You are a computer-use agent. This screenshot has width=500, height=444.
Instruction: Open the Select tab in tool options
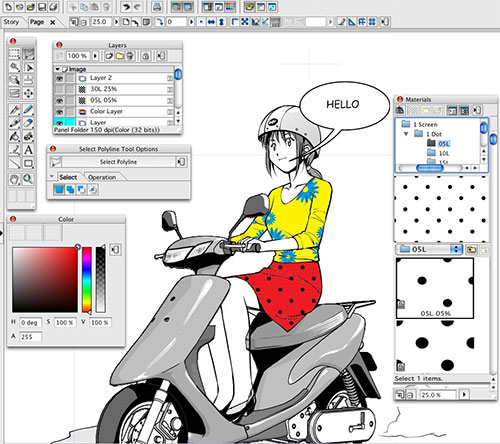coord(68,177)
